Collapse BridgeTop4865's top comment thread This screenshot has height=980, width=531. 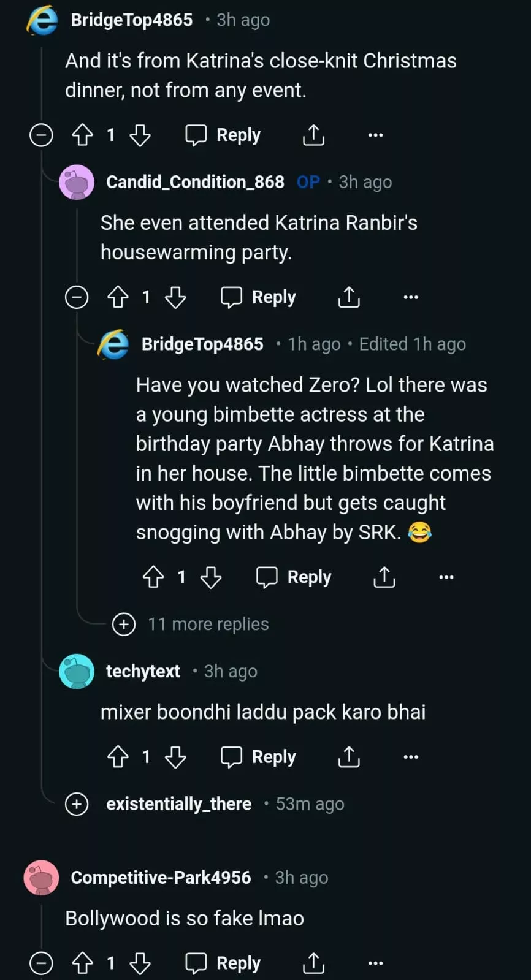click(x=42, y=135)
